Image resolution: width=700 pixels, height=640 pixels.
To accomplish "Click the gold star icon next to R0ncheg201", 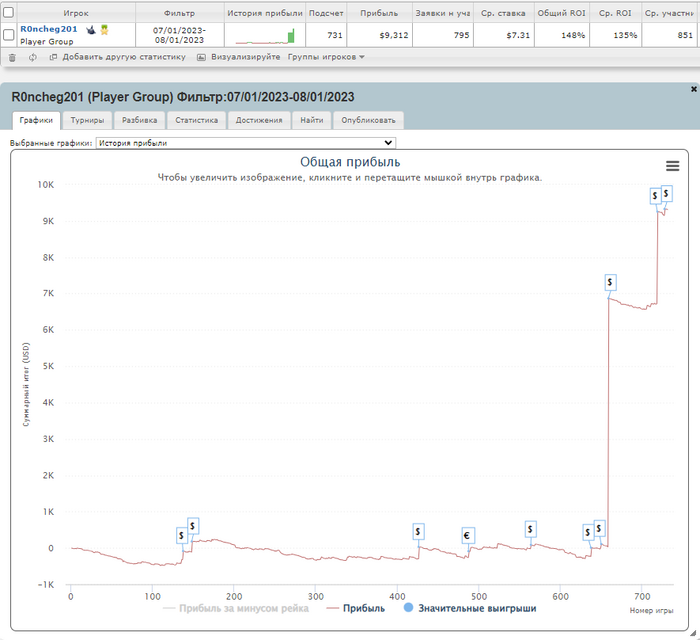I will pyautogui.click(x=104, y=30).
